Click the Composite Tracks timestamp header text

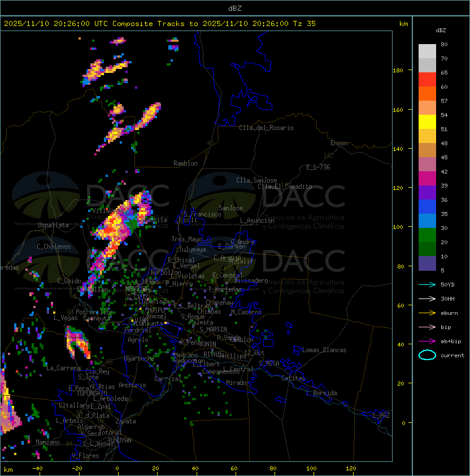click(160, 24)
